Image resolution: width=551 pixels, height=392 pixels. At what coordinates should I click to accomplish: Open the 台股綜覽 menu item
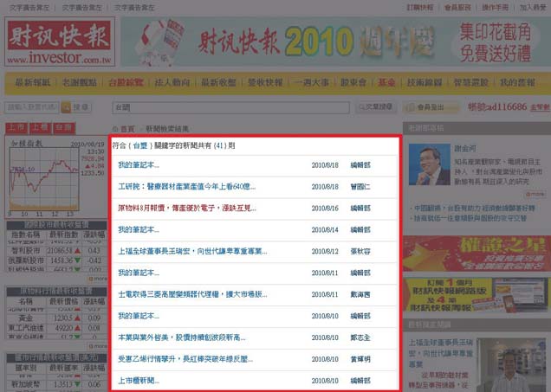pyautogui.click(x=126, y=83)
